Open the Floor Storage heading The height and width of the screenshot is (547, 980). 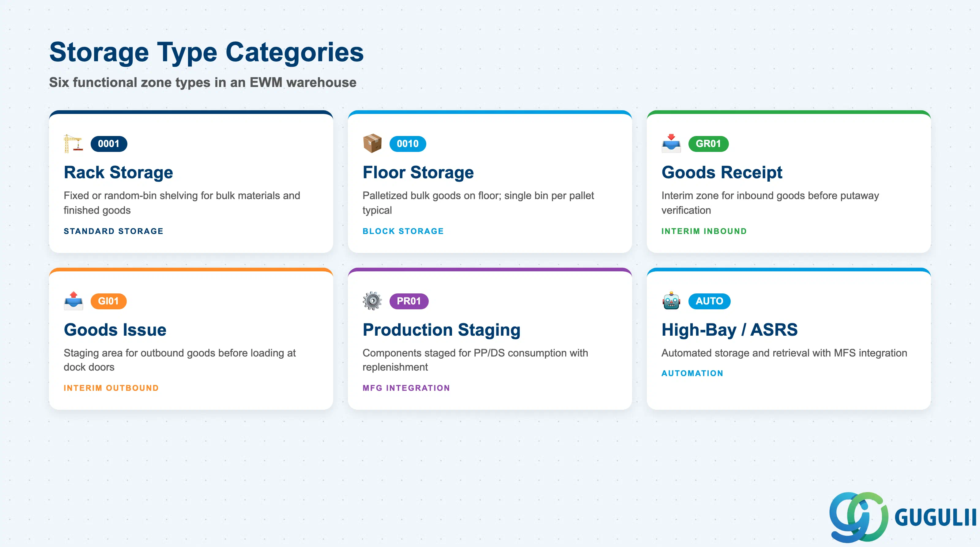[x=418, y=172]
